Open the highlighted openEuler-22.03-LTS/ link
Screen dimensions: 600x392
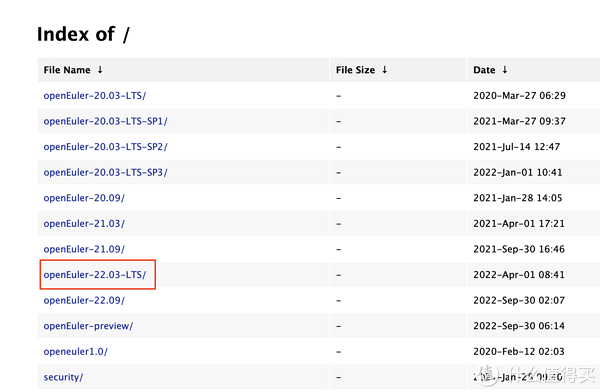coord(95,275)
